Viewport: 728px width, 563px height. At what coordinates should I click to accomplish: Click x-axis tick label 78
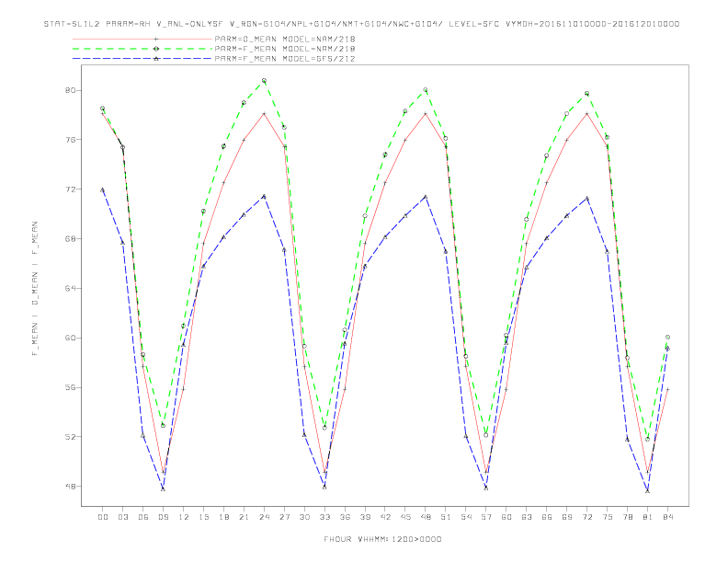(x=627, y=517)
